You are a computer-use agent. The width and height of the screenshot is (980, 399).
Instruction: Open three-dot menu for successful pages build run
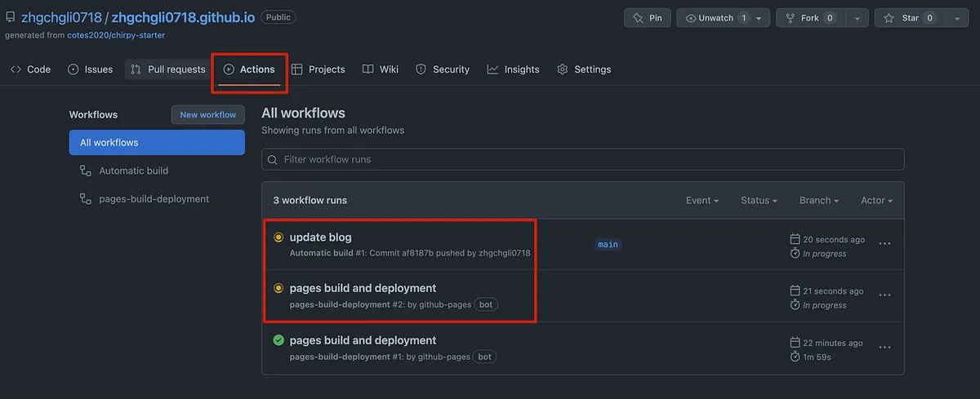884,348
